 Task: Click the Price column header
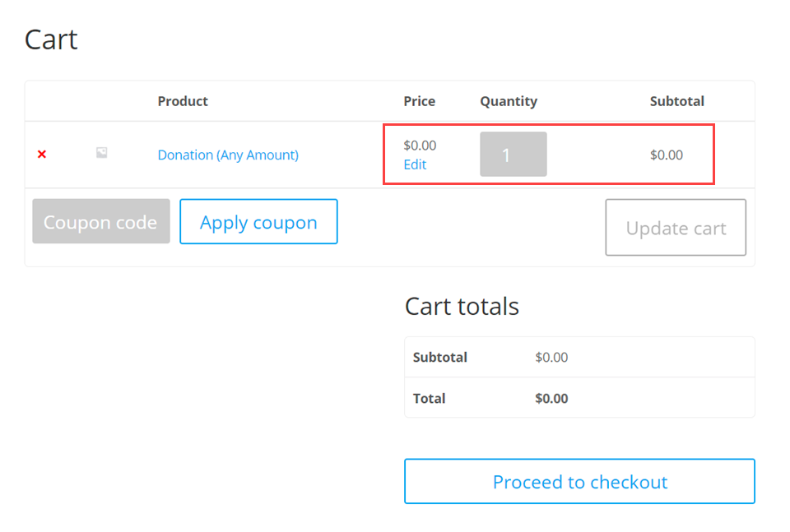pyautogui.click(x=419, y=101)
